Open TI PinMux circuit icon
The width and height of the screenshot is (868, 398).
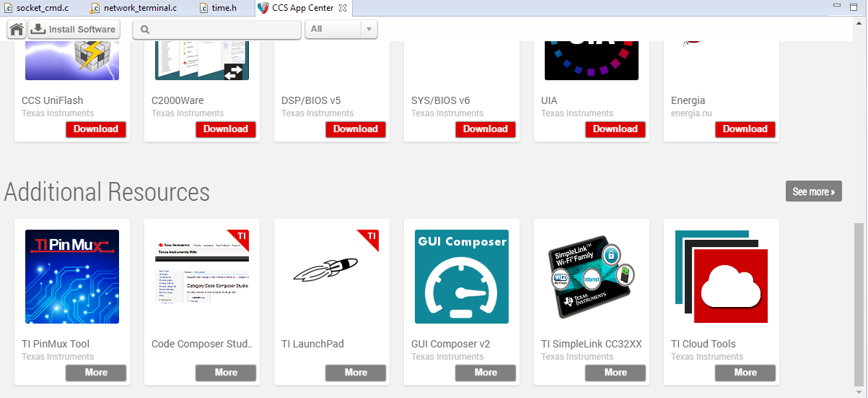72,277
